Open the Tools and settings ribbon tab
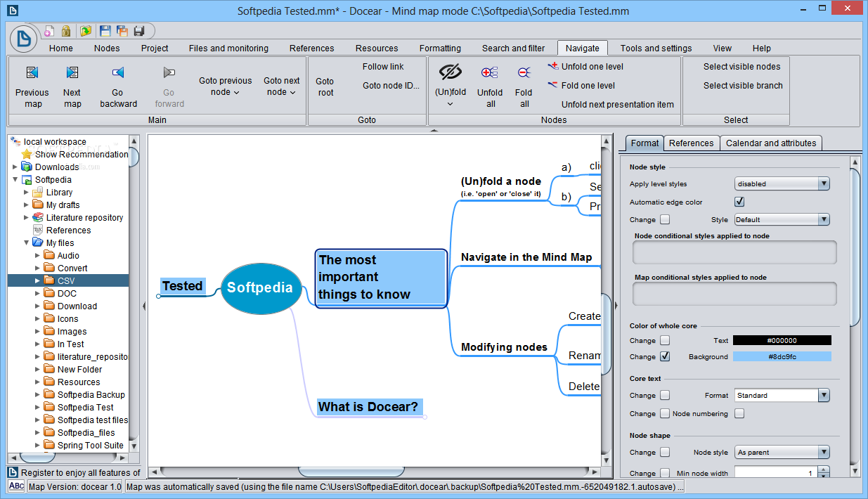 (656, 48)
